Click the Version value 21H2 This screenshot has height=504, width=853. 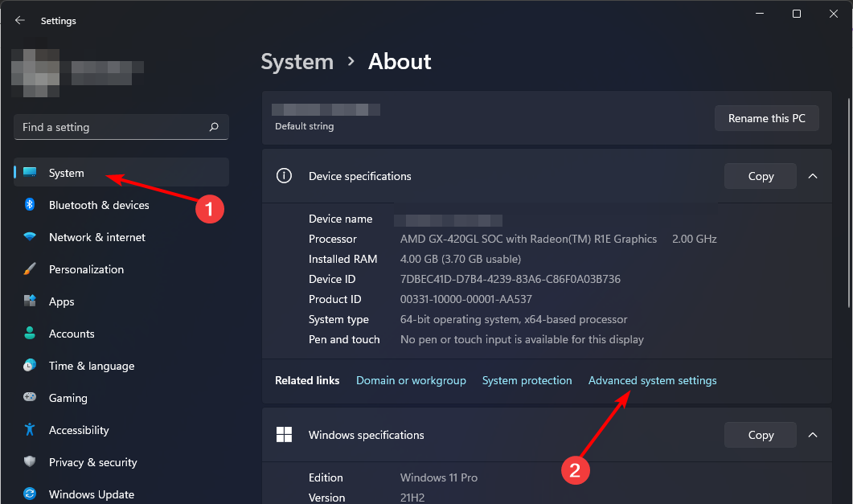pos(412,498)
